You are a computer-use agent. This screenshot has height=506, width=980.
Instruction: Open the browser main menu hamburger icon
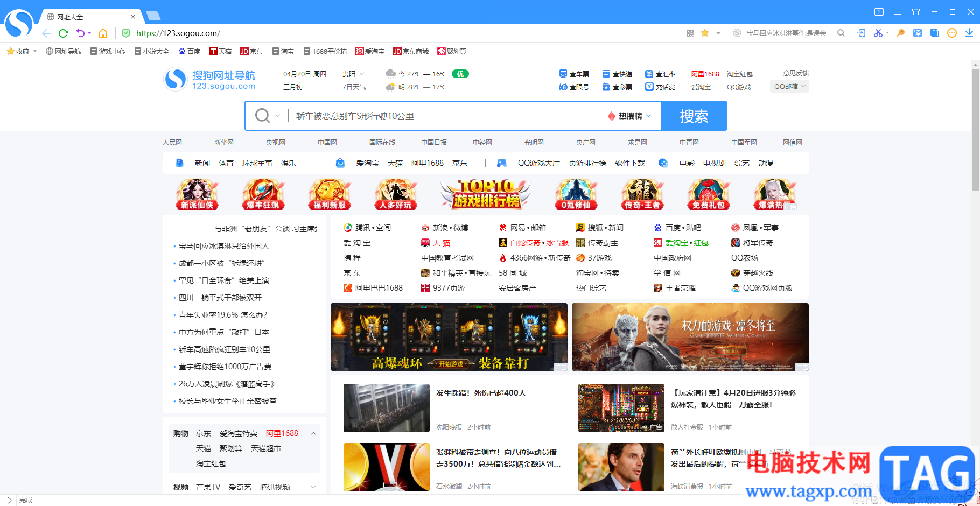(898, 12)
